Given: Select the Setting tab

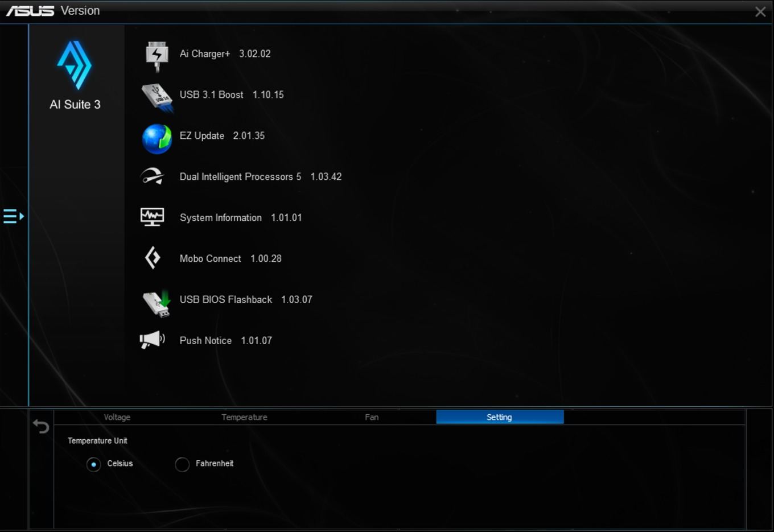Looking at the screenshot, I should tap(500, 417).
